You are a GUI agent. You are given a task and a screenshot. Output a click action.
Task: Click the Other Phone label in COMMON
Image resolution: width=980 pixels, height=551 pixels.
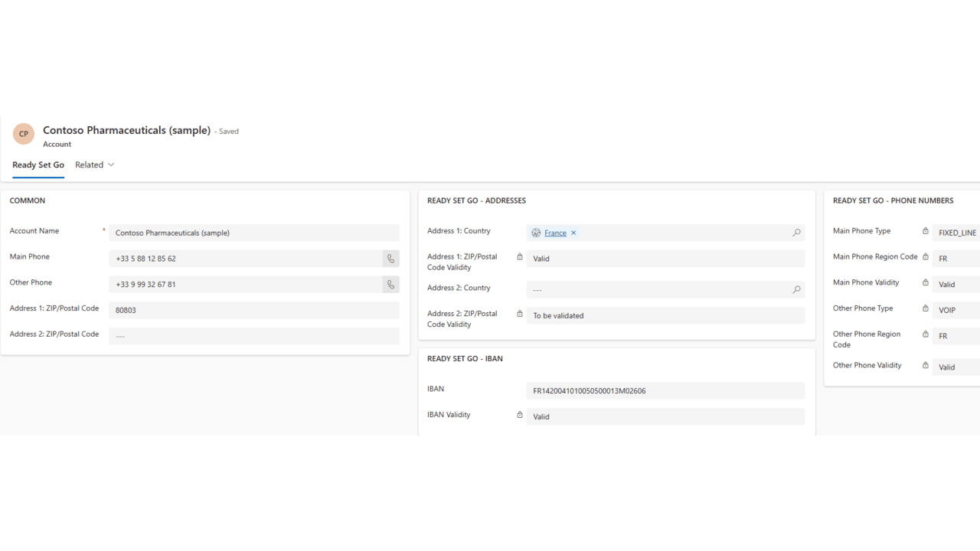[31, 282]
